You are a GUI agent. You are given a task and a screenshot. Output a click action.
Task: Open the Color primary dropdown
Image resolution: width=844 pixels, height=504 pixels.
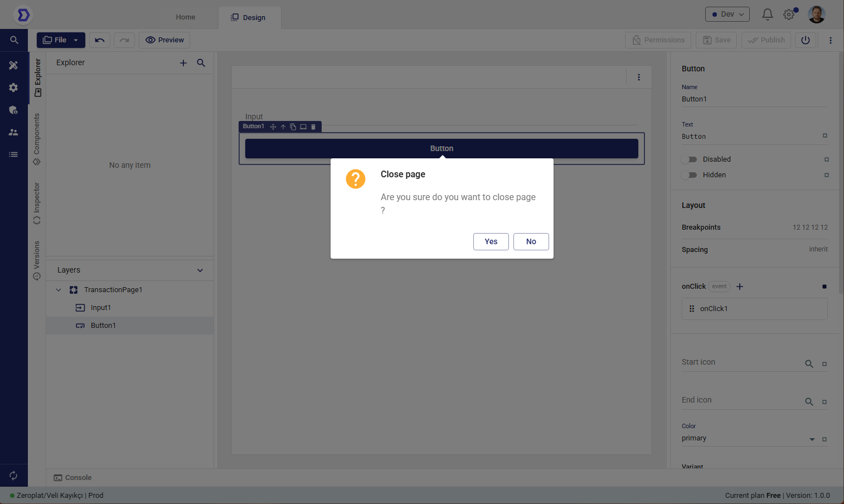tap(812, 439)
